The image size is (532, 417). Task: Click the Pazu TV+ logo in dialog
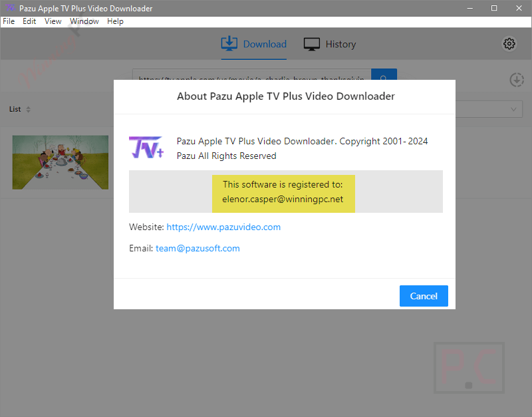point(146,147)
